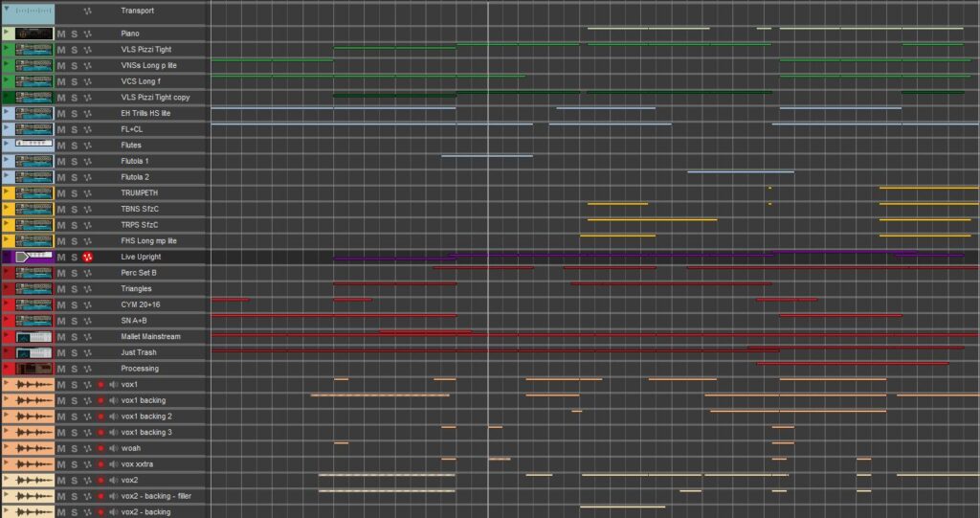This screenshot has width=980, height=518.
Task: Record-enable the vox2 - backing - filler track
Action: click(x=100, y=496)
